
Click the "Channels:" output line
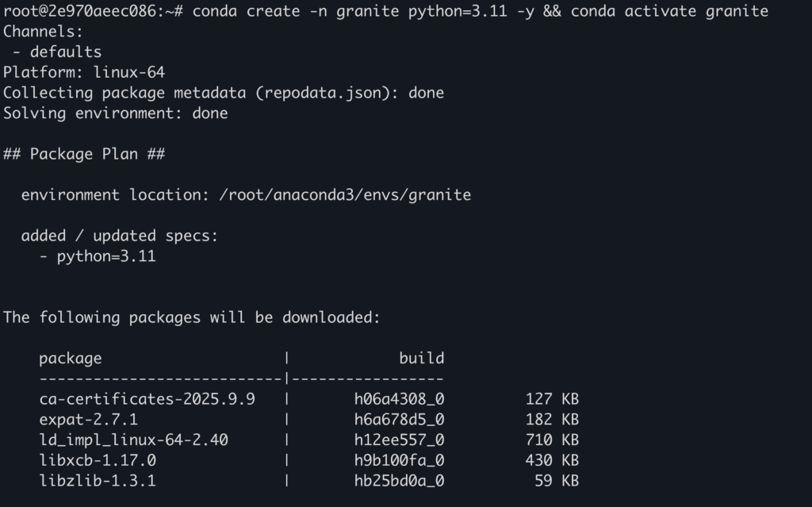click(x=43, y=32)
